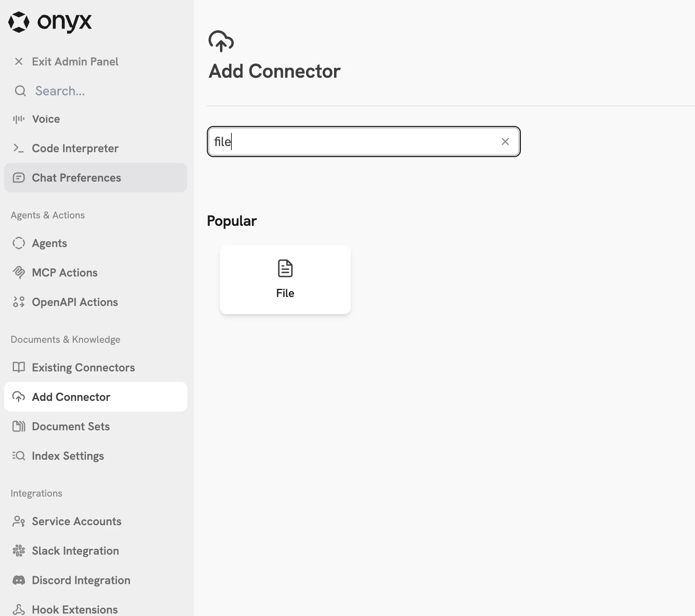
Task: Click inside the sidebar Search box
Action: click(59, 91)
